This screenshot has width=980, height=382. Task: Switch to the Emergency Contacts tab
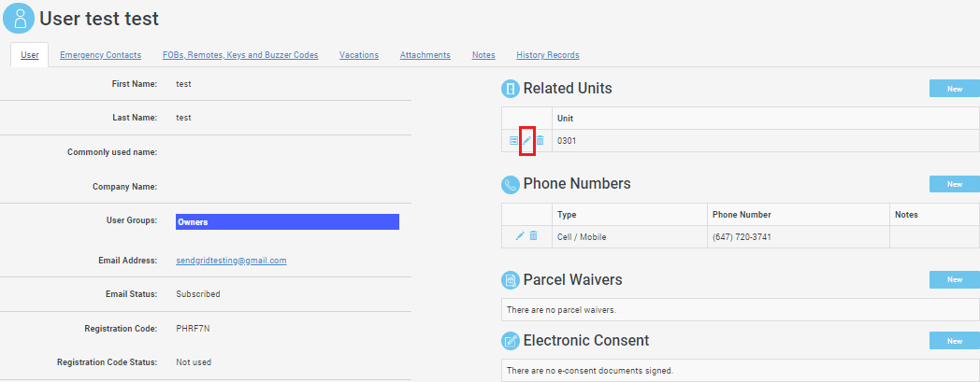click(101, 55)
